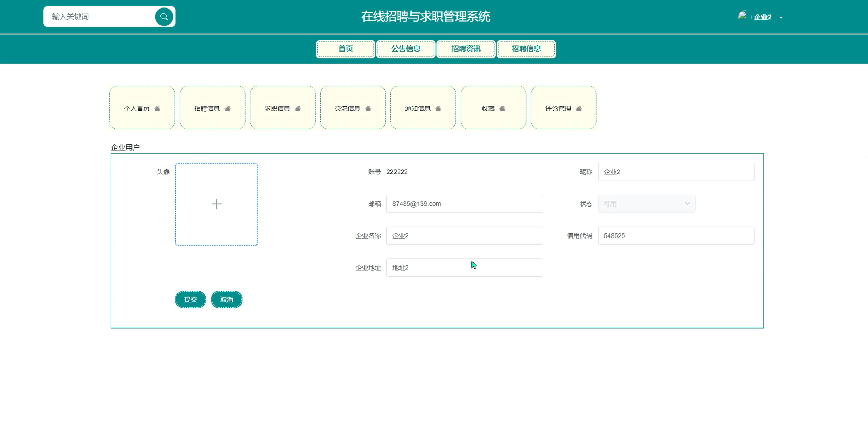Screen dimensions: 868x443
Task: Click the home icon beside 招聘信息 card
Action: 228,109
